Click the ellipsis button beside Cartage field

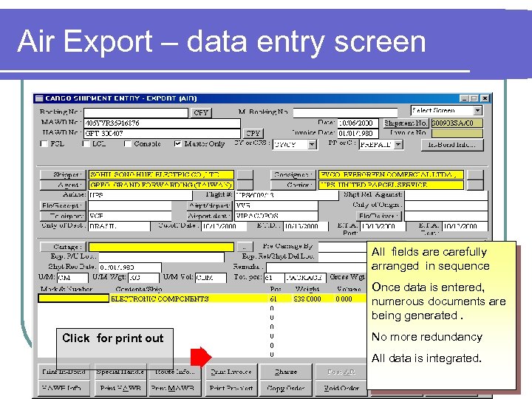[x=245, y=247]
